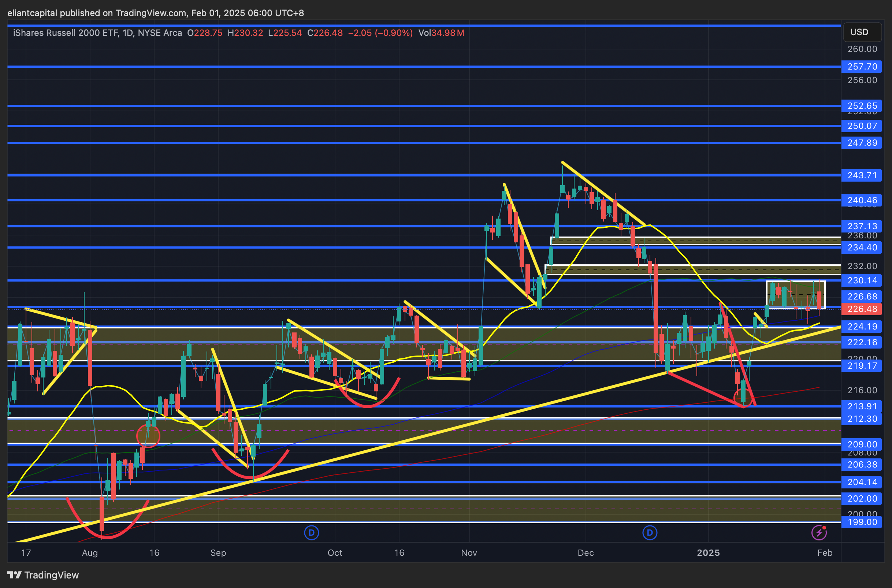892x588 pixels.
Task: Click the red current price label 226.48
Action: (x=862, y=309)
